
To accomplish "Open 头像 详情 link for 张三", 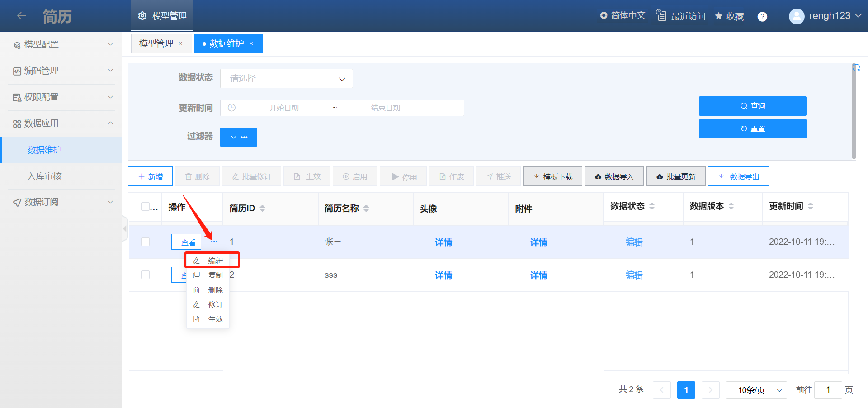I will [443, 242].
